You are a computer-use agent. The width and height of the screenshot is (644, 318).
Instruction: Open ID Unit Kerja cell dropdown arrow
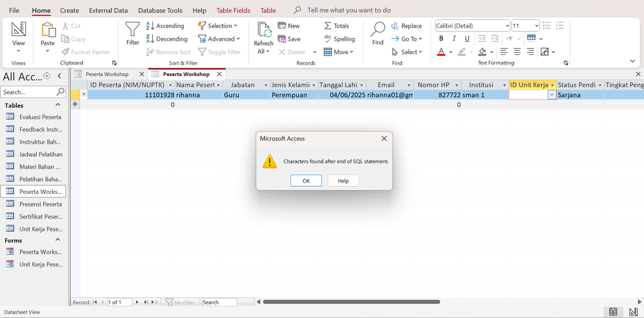pyautogui.click(x=552, y=95)
